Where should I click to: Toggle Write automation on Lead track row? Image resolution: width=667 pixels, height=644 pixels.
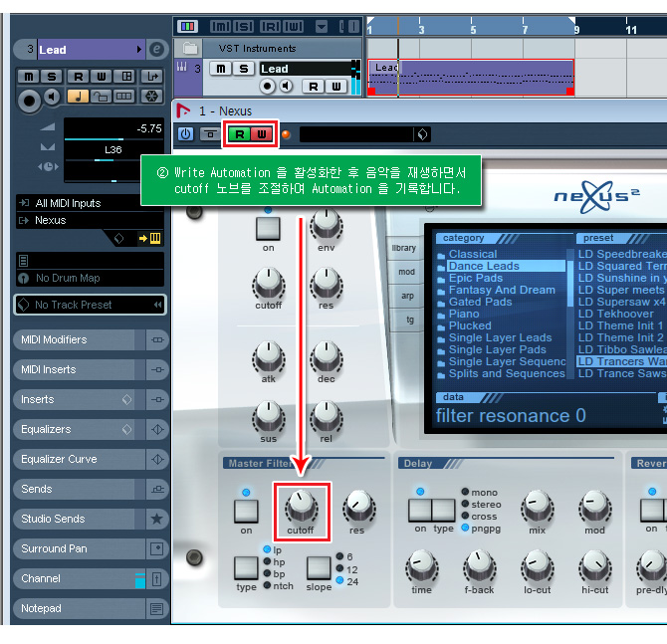pos(336,87)
